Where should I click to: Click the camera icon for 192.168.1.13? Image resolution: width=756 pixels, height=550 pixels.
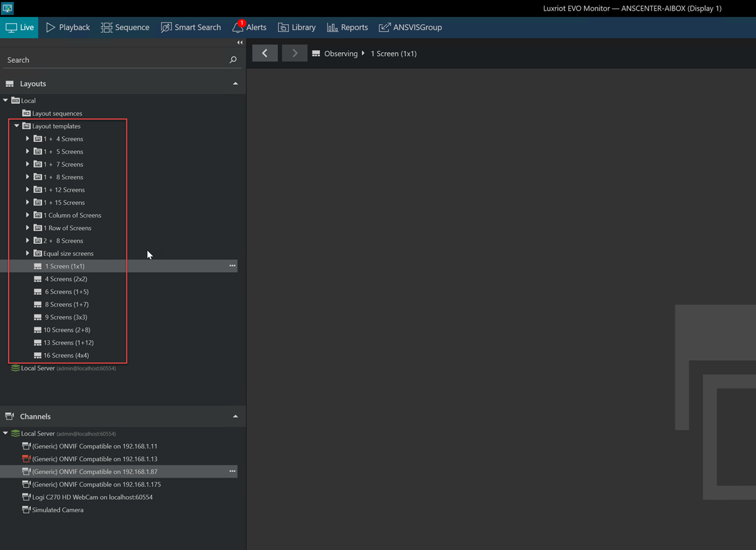[x=26, y=459]
